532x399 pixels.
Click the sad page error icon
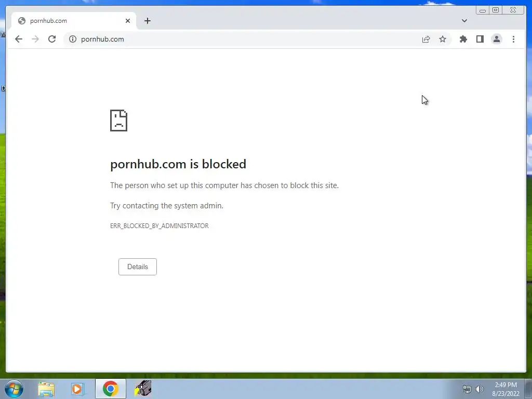coord(119,121)
